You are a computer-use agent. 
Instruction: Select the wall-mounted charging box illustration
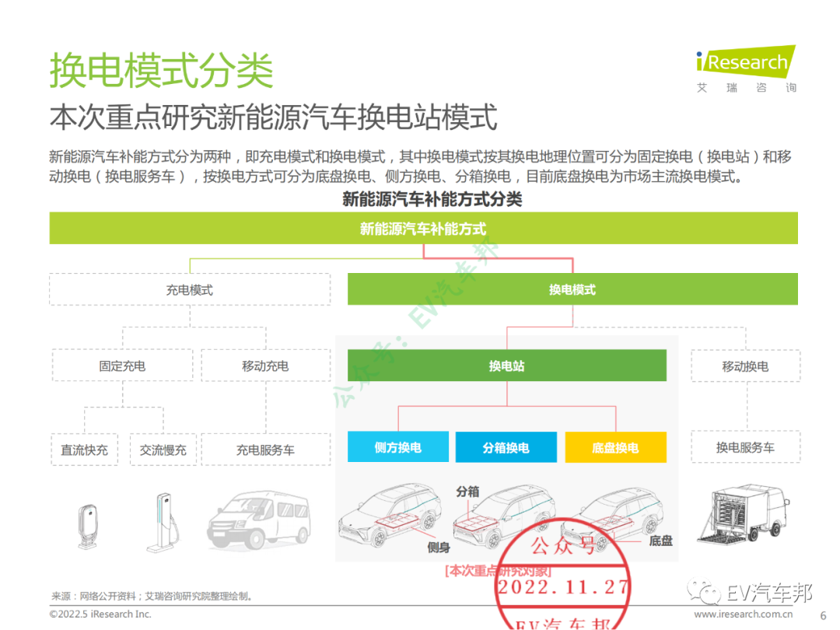[x=86, y=521]
